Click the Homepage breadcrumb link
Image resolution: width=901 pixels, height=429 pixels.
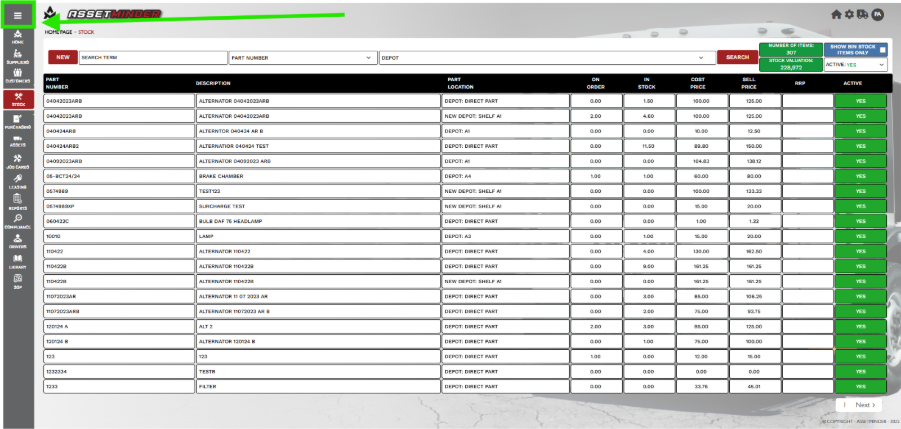[x=59, y=32]
